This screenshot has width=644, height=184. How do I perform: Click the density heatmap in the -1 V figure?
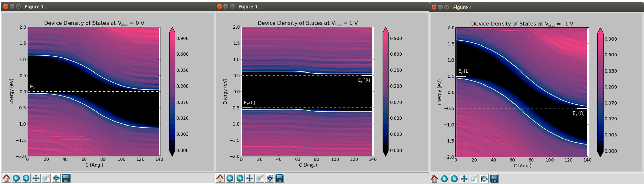click(522, 92)
